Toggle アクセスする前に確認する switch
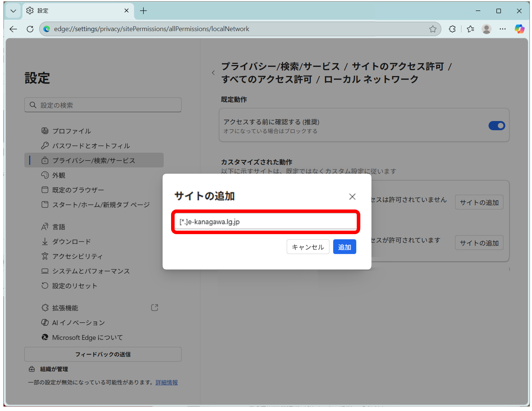Image resolution: width=532 pixels, height=411 pixels. [x=497, y=126]
